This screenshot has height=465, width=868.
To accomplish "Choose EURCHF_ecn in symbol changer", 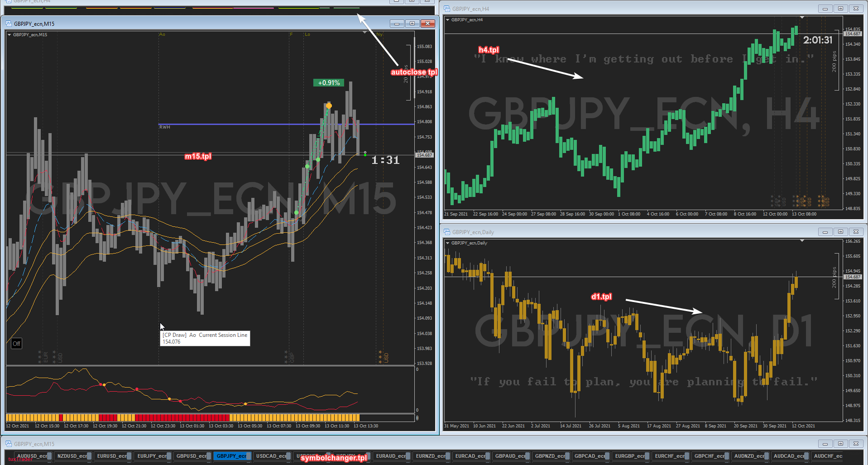I will (671, 456).
